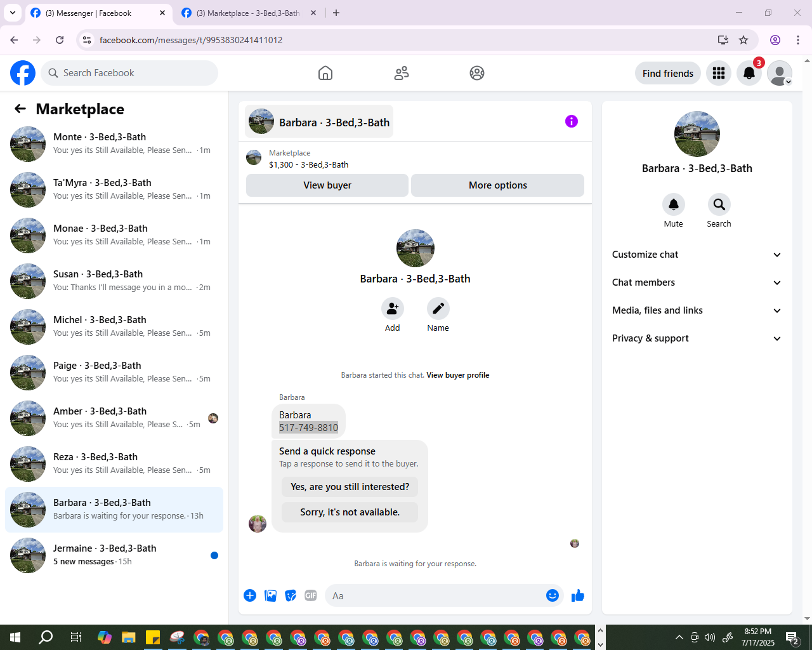Open Task View on the taskbar
812x650 pixels.
pos(75,637)
